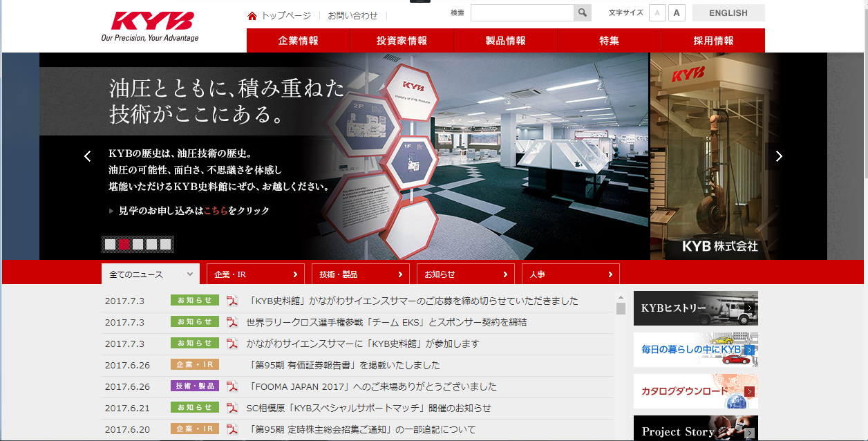Switch to the 人事 news tab
Image resolution: width=868 pixels, height=441 pixels.
pyautogui.click(x=571, y=274)
